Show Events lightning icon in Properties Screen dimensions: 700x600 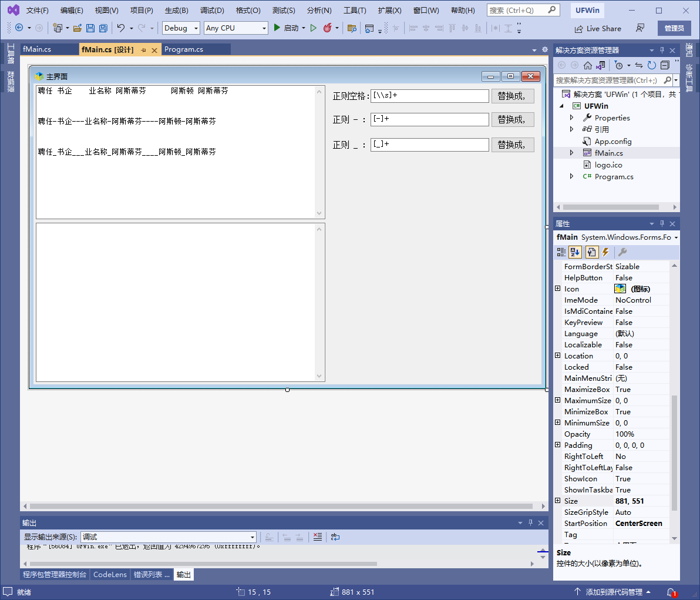click(x=605, y=252)
